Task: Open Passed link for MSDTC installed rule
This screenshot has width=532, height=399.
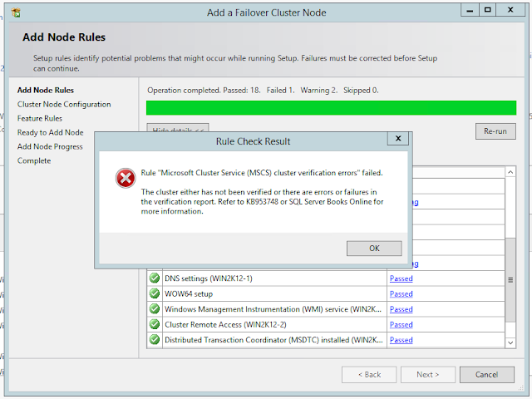Action: click(401, 340)
